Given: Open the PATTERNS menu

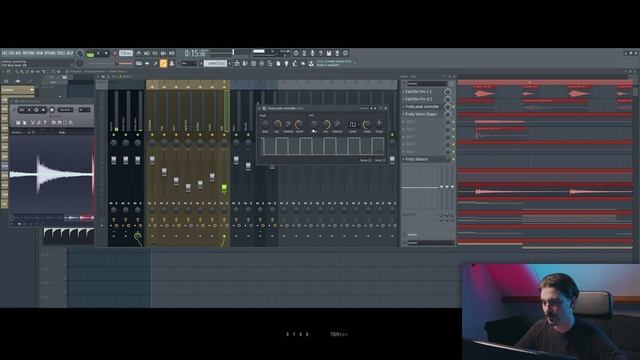Looking at the screenshot, I should point(29,53).
